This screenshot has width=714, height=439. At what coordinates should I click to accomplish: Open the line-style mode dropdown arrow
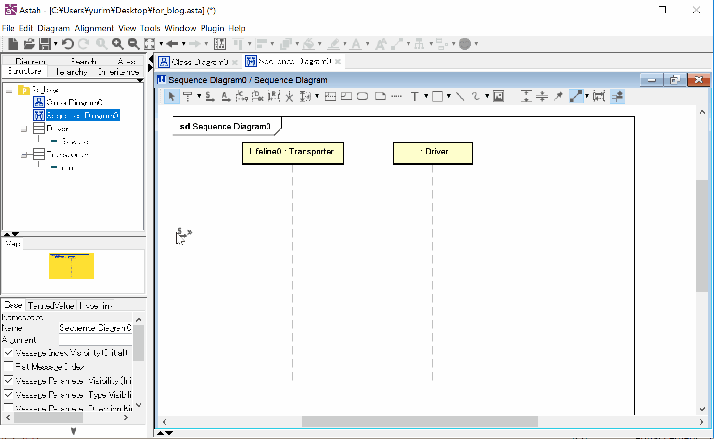click(x=586, y=96)
